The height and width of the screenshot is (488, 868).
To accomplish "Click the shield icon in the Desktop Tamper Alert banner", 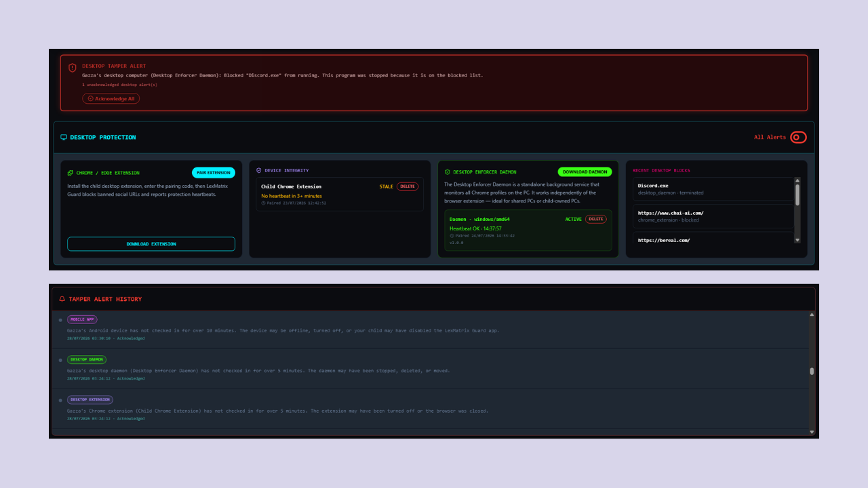I will tap(73, 68).
